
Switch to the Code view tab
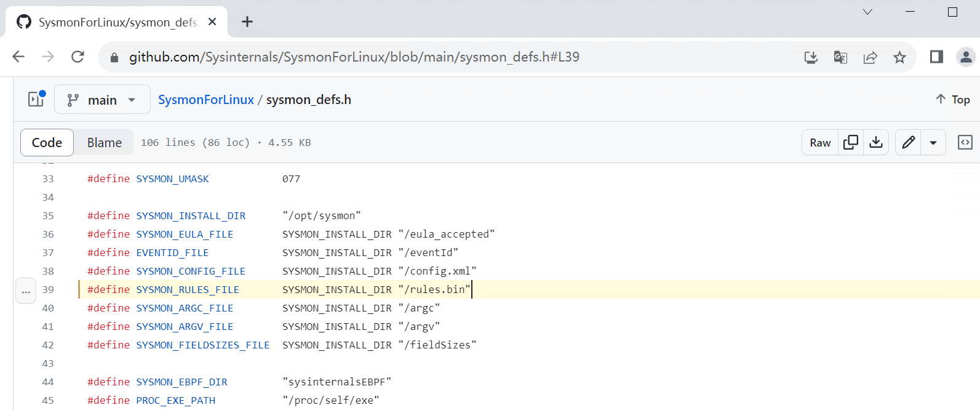coord(47,142)
